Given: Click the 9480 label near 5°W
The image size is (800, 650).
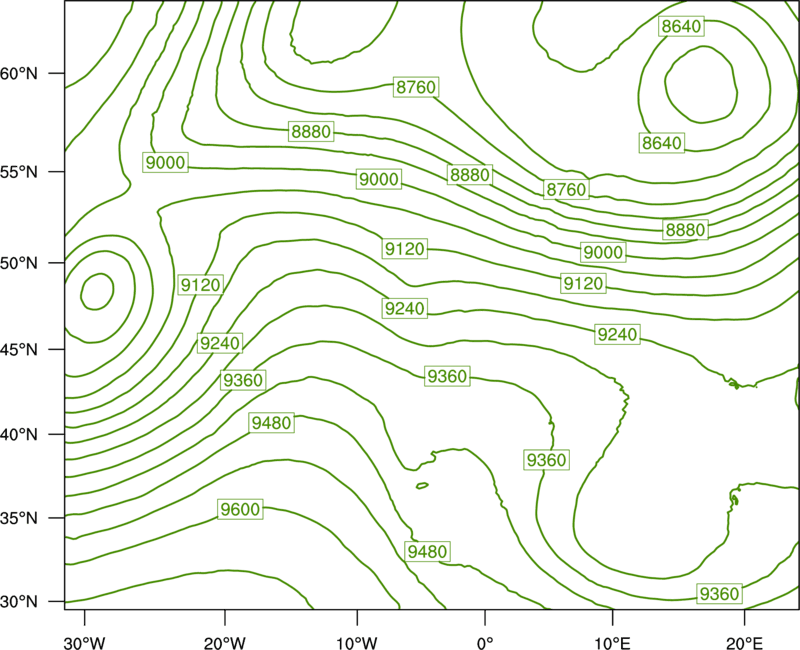Looking at the screenshot, I should point(428,552).
